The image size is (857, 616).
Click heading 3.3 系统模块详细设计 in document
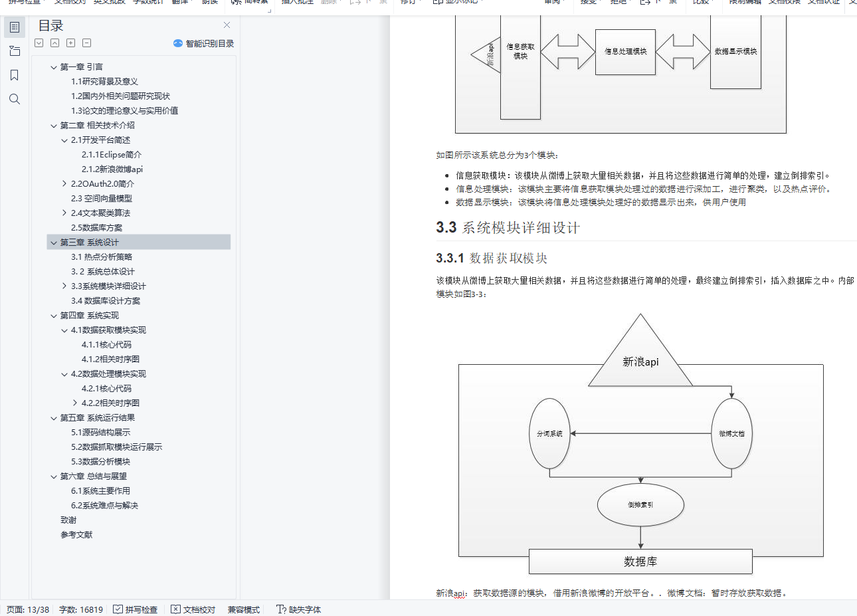coord(508,228)
